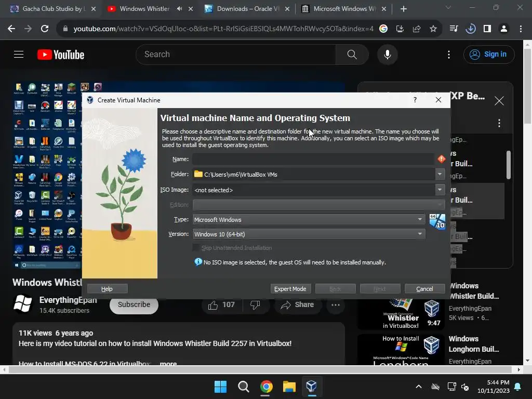Click VirtualBox taskbar icon
The image size is (532, 399).
pyautogui.click(x=312, y=387)
